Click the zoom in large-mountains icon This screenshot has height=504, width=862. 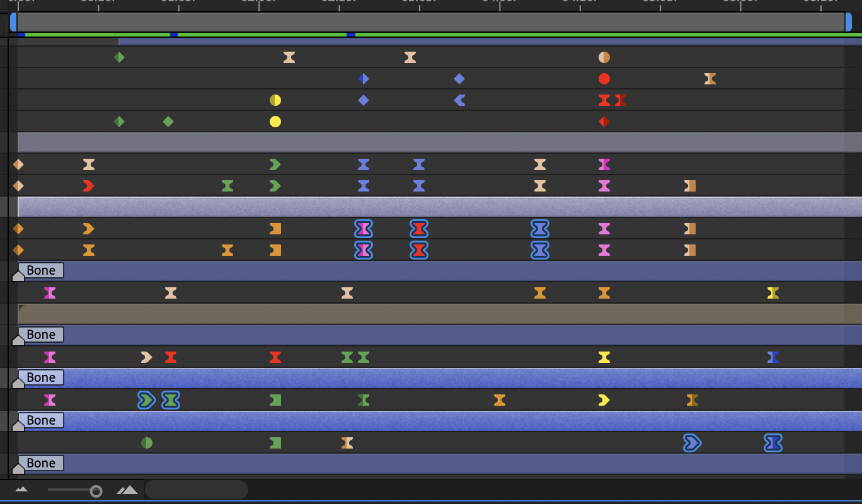[x=127, y=490]
